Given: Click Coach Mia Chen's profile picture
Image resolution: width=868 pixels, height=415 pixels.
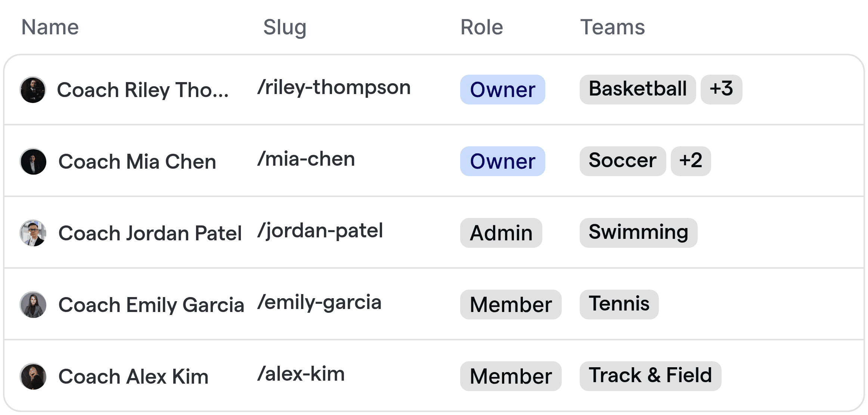Looking at the screenshot, I should click(33, 161).
